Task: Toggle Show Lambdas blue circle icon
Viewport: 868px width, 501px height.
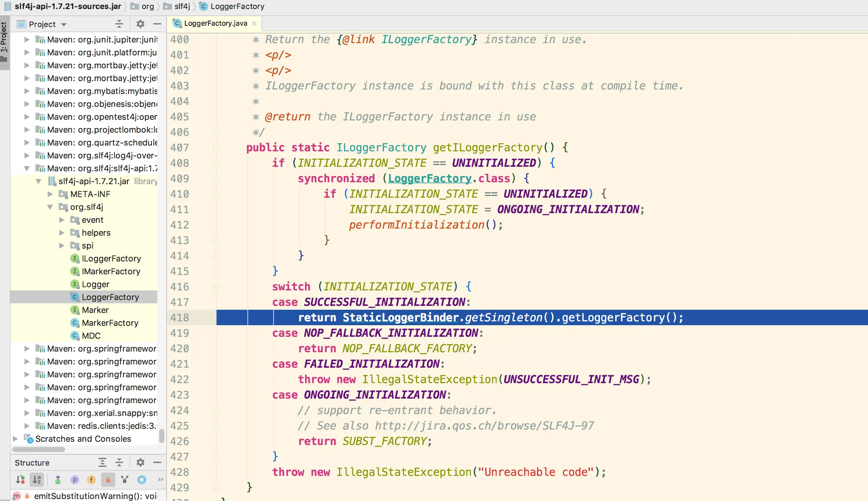Action: tap(141, 479)
